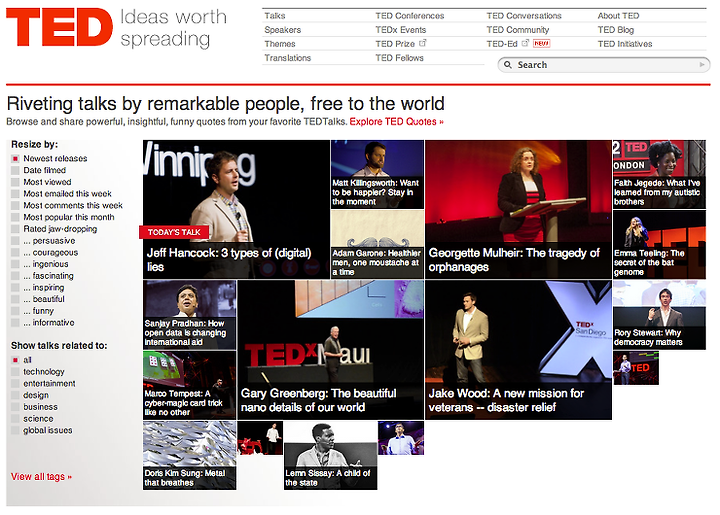720x515 pixels.
Task: Open About TED page
Action: coord(618,16)
